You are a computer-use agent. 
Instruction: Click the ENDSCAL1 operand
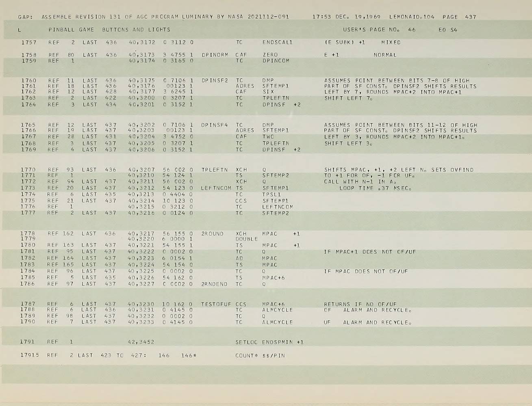pos(278,42)
